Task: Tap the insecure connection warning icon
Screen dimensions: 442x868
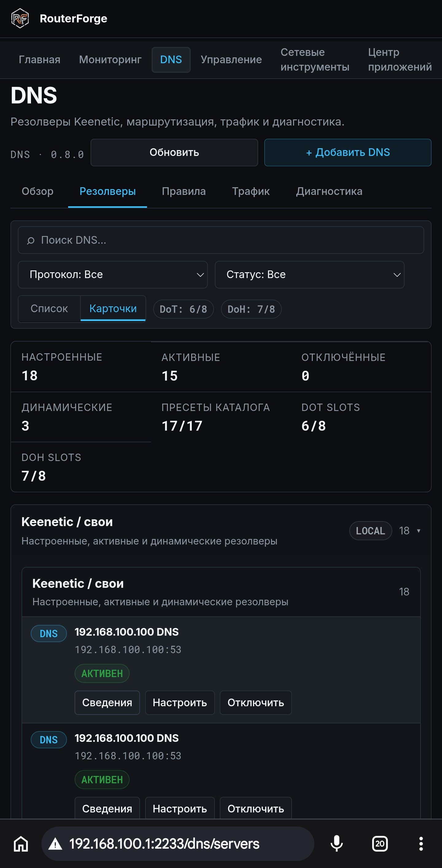Action: click(55, 844)
